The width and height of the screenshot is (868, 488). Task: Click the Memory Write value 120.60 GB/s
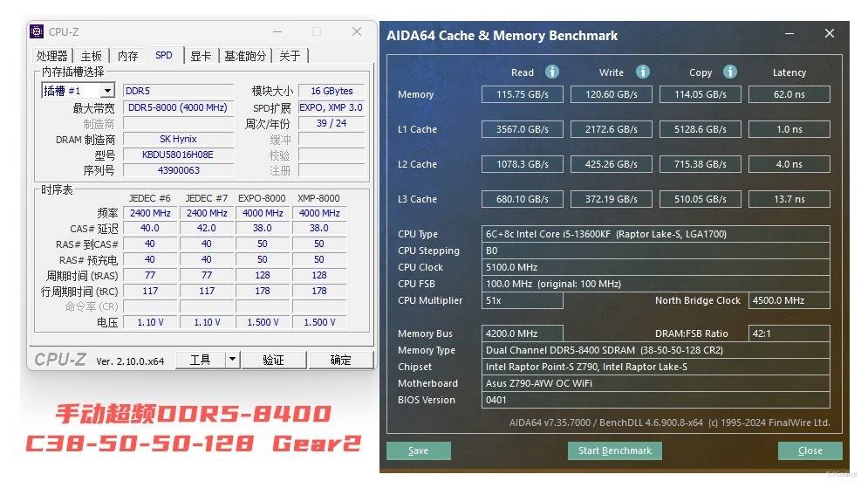612,94
